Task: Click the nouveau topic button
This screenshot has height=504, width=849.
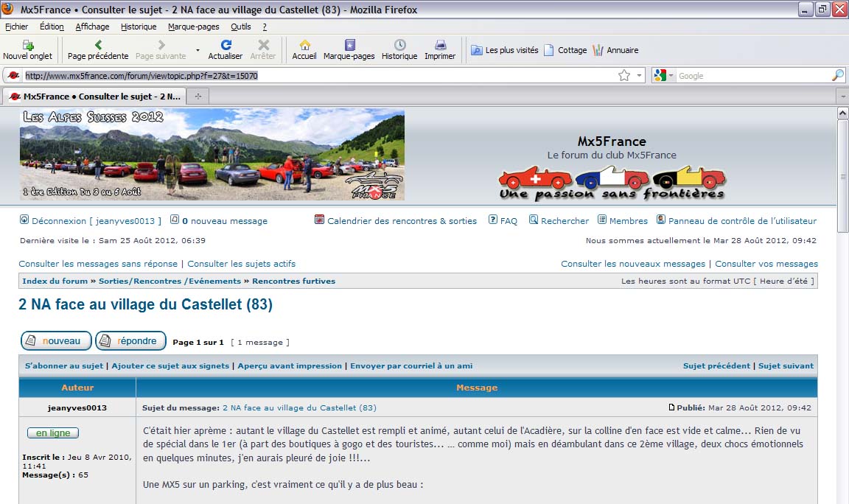Action: click(x=56, y=340)
